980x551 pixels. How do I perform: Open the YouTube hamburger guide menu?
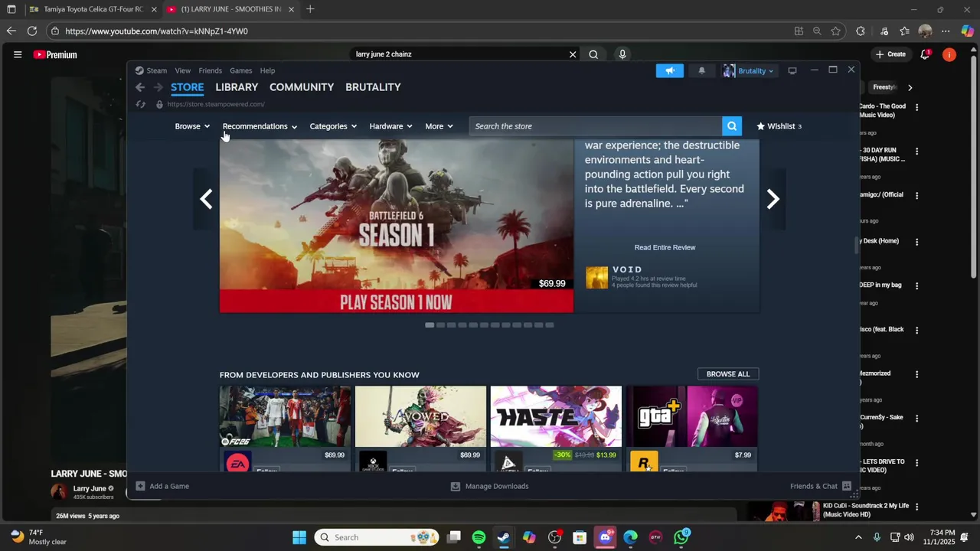[18, 54]
